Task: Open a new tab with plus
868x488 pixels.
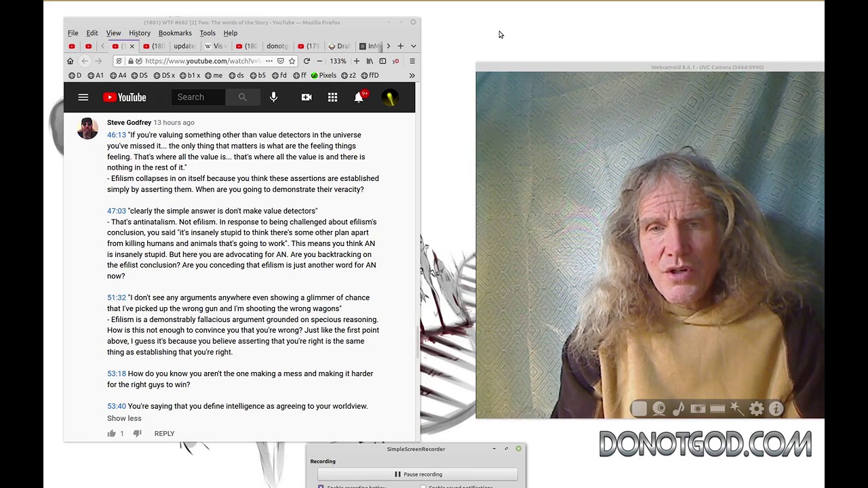Action: tap(400, 46)
